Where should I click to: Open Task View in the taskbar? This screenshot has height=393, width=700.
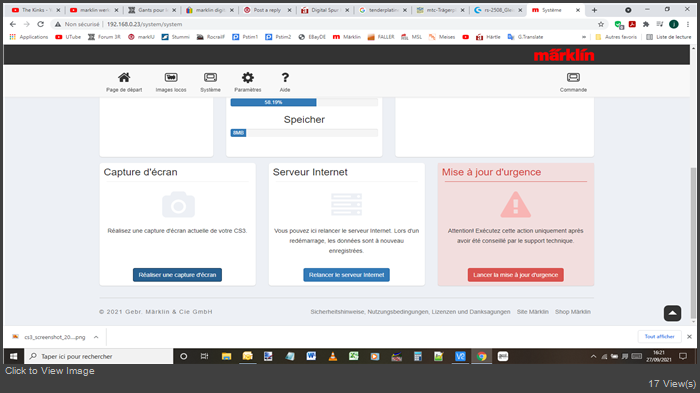204,356
